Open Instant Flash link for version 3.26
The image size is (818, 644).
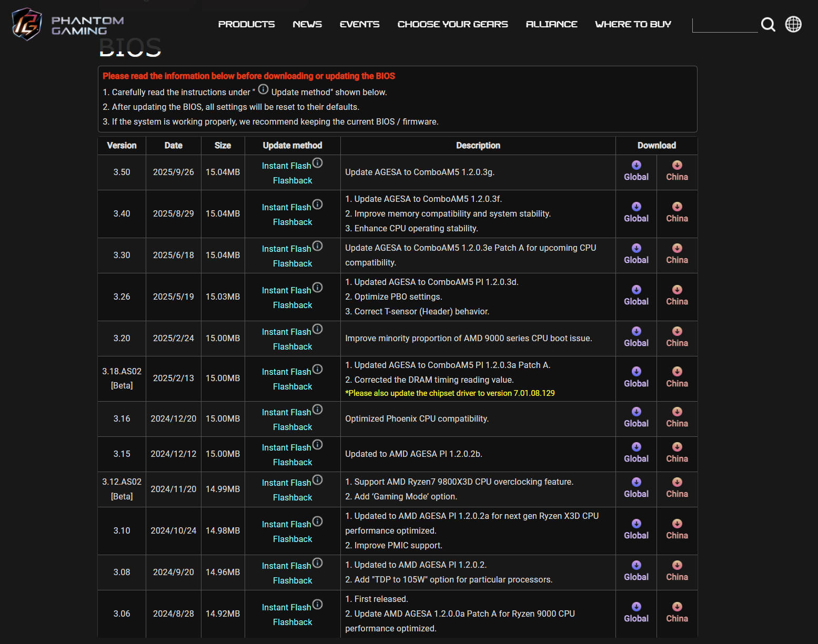point(286,290)
